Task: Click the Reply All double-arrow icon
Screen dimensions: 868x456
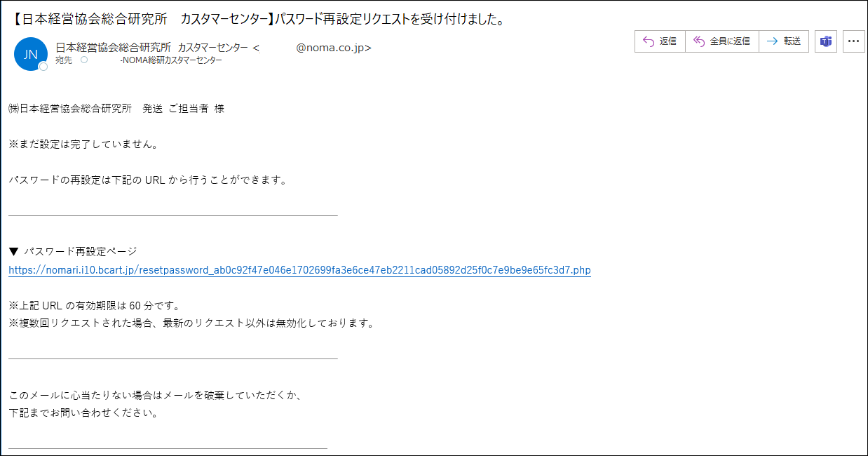Action: pyautogui.click(x=699, y=41)
